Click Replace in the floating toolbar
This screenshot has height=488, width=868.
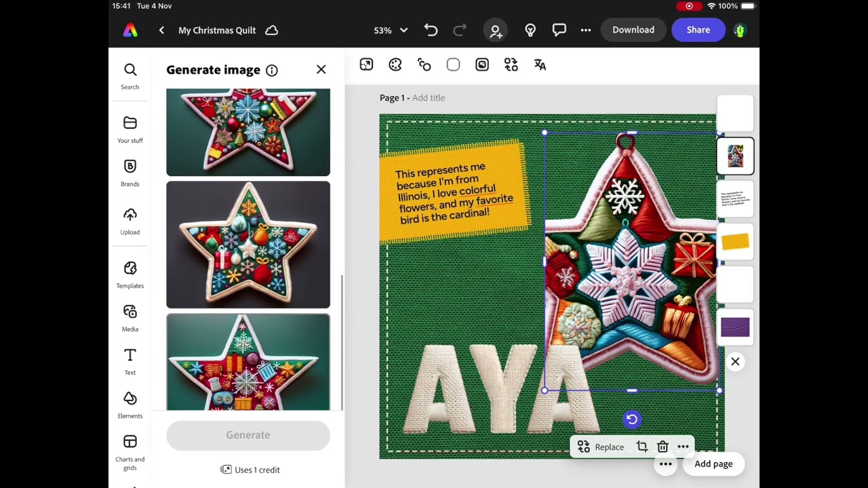tap(601, 447)
